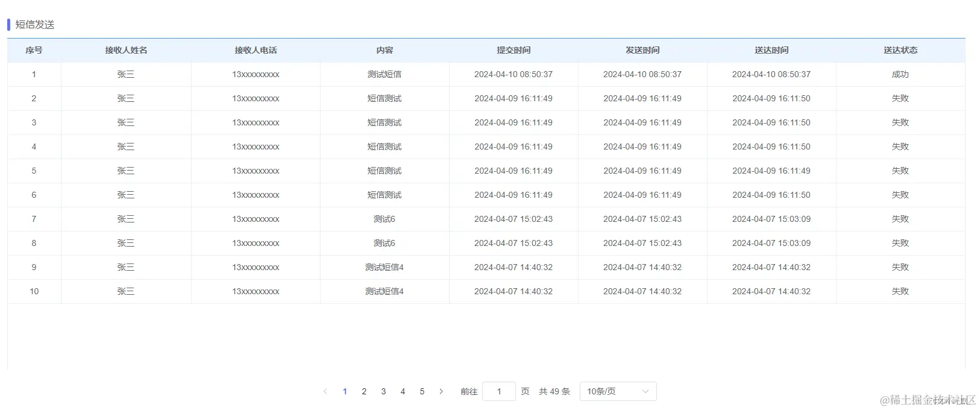Click 失败 status in row 6
Viewport: 980px width, 410px height.
pos(900,195)
